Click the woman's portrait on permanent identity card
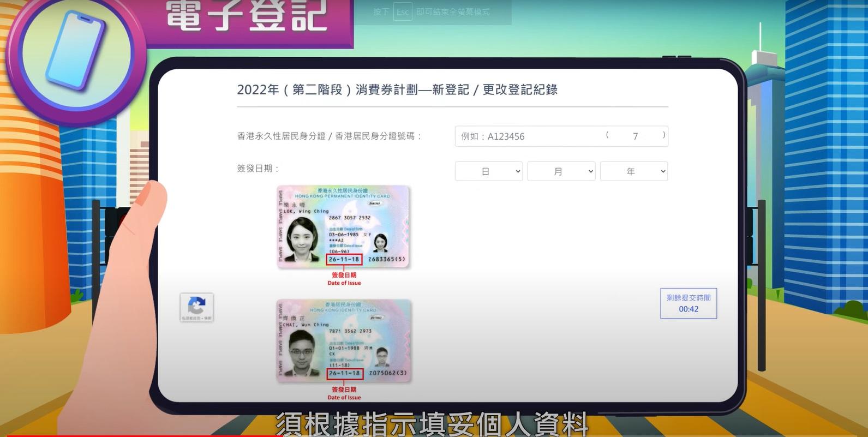 pos(302,239)
